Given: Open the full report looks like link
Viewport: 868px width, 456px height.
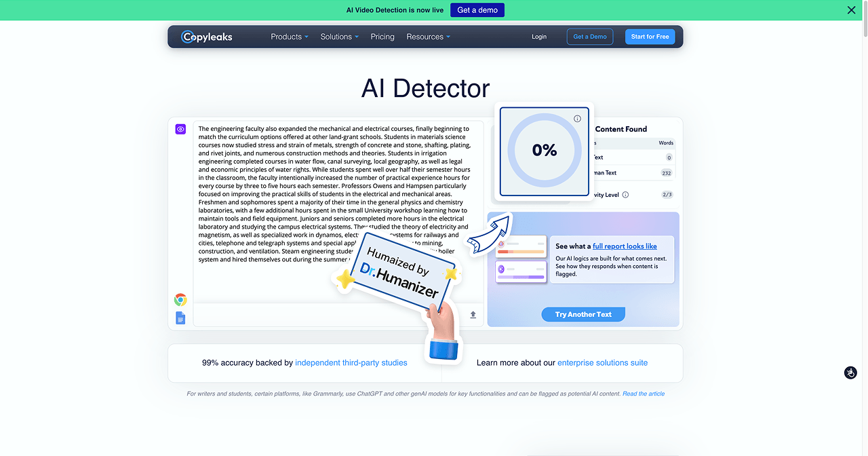Looking at the screenshot, I should pos(625,246).
